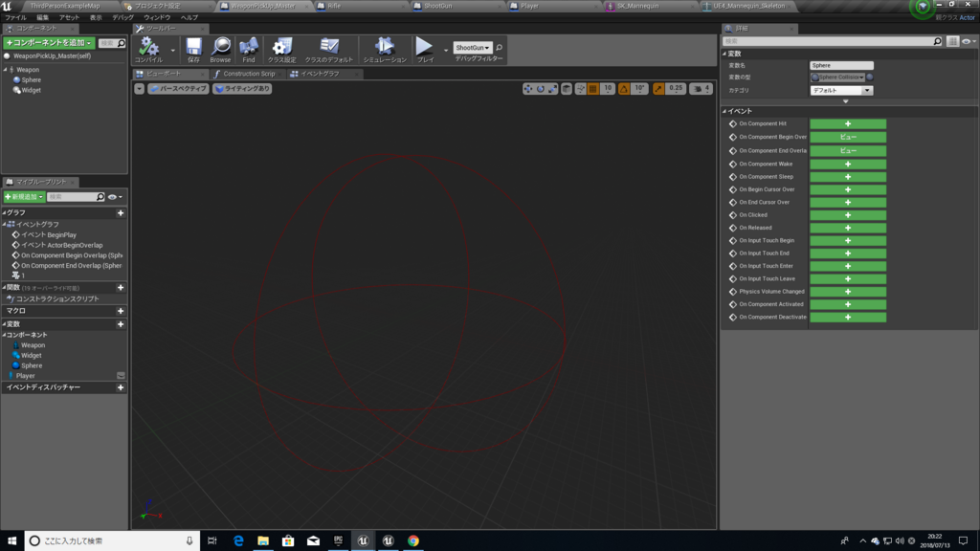Image resolution: width=980 pixels, height=551 pixels.
Task: Click the magnifier next to debug filter
Action: pos(499,48)
